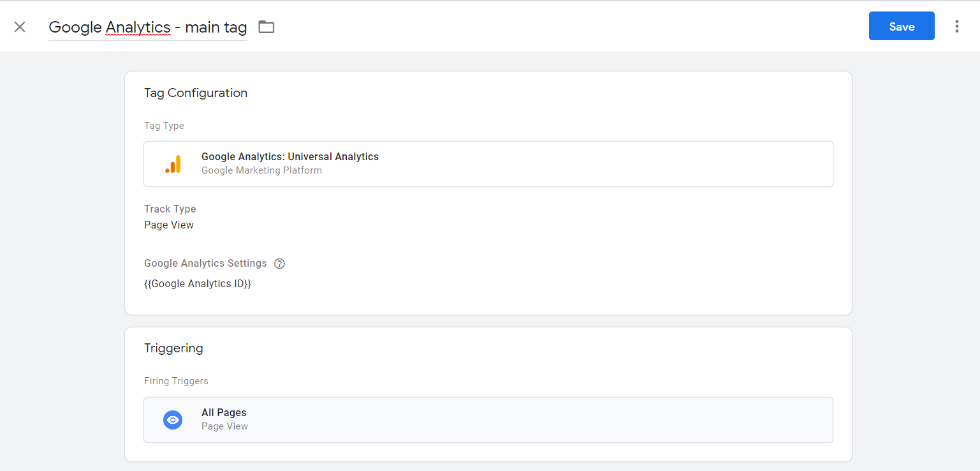This screenshot has width=980, height=471.
Task: Click the Google Analytics Settings help icon
Action: 279,263
